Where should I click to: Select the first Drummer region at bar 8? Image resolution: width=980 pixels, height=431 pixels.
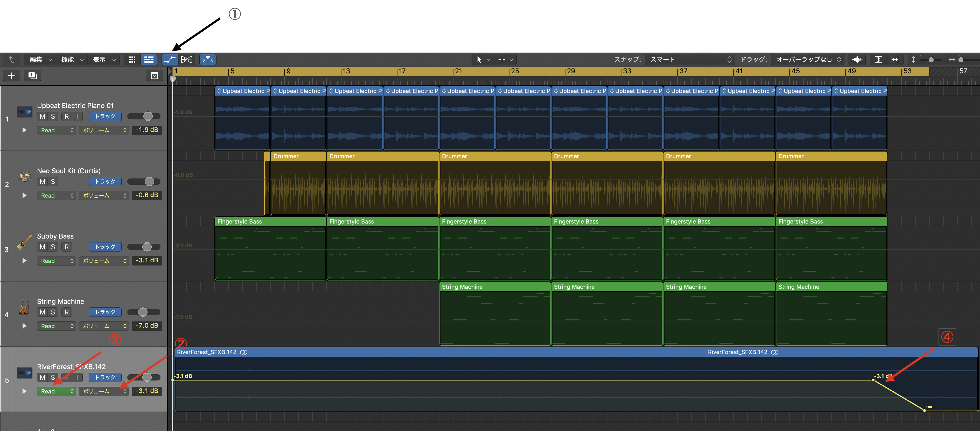point(298,156)
